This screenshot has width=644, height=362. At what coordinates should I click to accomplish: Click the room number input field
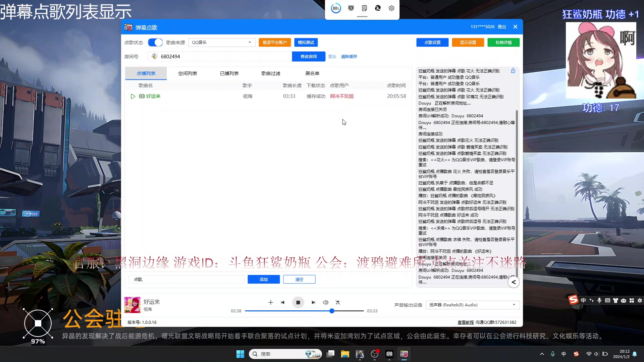point(220,57)
